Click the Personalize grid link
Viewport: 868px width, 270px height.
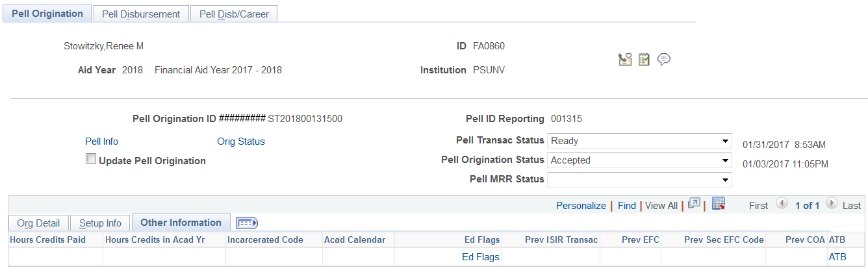(x=581, y=205)
